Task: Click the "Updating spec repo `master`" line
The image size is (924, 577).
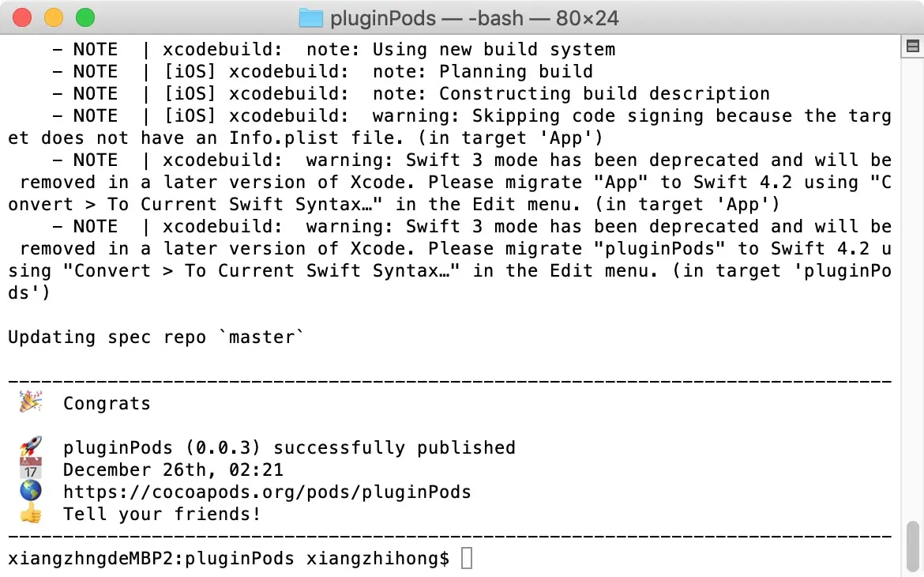Action: [156, 338]
